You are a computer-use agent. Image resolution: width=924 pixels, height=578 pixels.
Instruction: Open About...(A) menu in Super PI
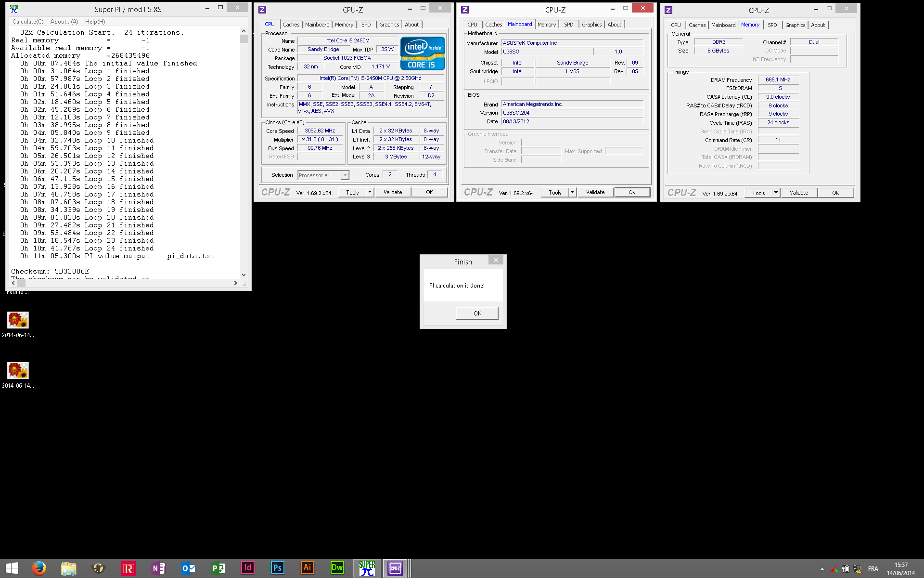(64, 22)
